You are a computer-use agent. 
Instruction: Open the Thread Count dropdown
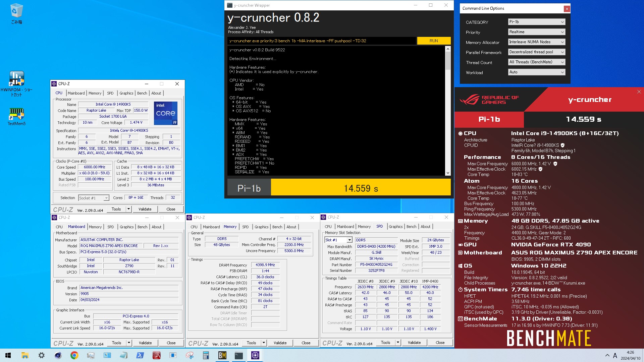pos(537,62)
